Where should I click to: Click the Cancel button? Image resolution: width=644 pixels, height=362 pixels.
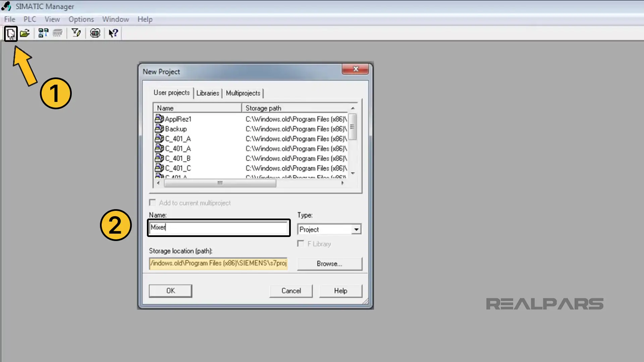point(291,291)
